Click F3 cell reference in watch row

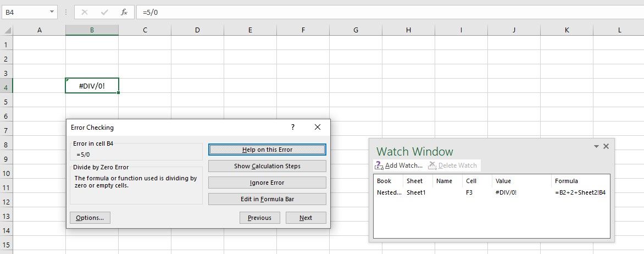(469, 192)
